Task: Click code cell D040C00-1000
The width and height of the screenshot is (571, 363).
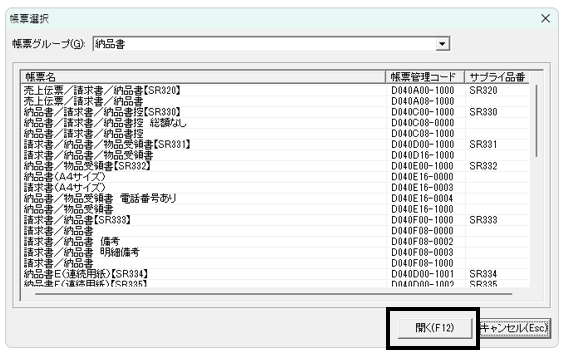Action: [x=423, y=112]
